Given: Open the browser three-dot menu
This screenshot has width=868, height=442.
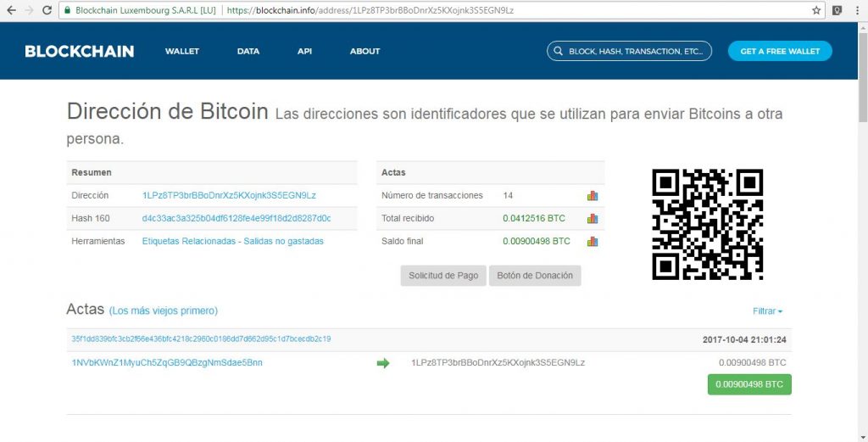Looking at the screenshot, I should pos(857,10).
